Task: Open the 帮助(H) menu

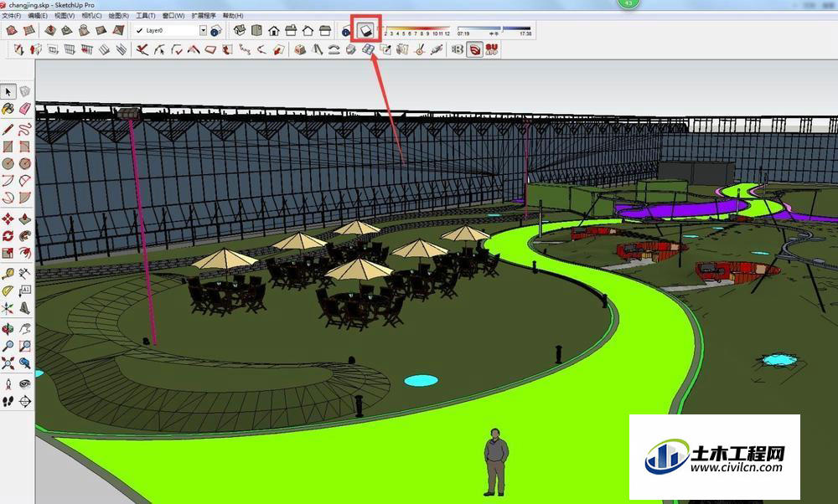Action: [232, 16]
